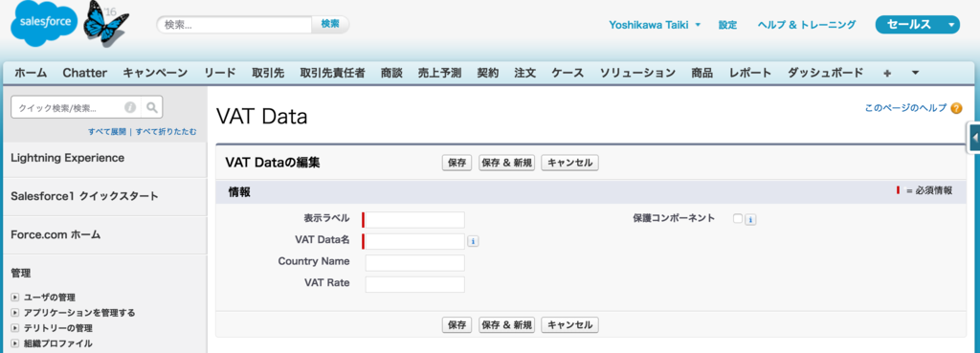This screenshot has width=980, height=353.
Task: Expand 組織プロファイル tree node
Action: pyautogui.click(x=15, y=343)
